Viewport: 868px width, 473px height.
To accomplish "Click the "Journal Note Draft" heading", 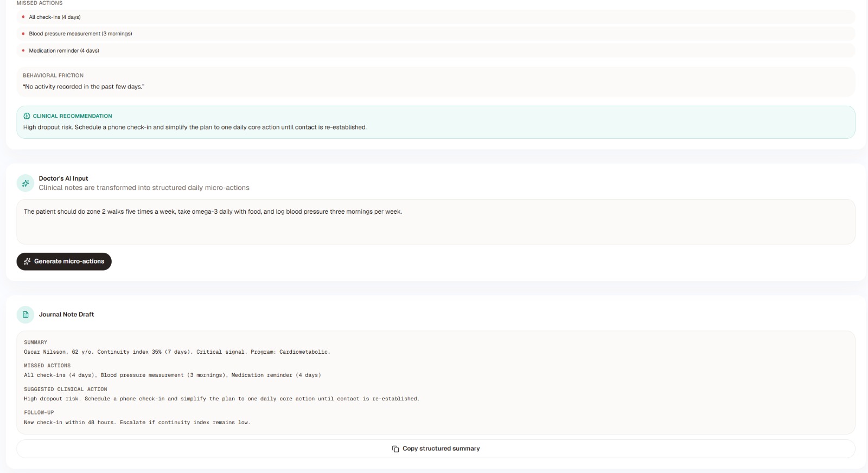I will tap(66, 315).
